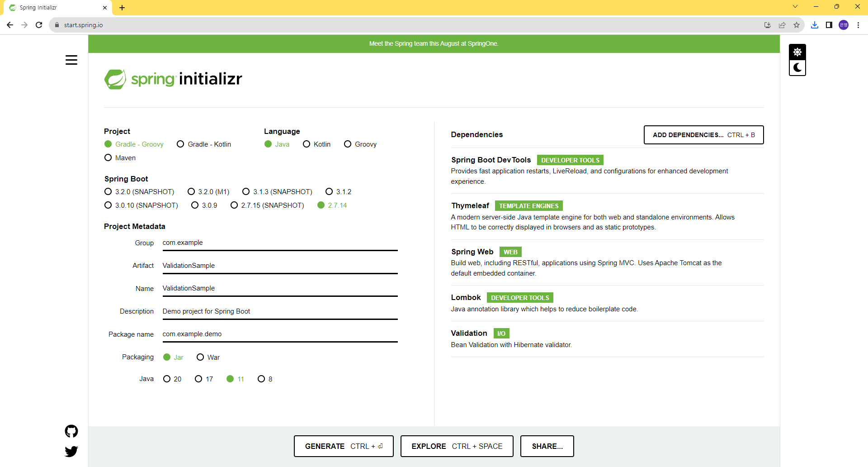The height and width of the screenshot is (467, 868).
Task: Click browser forward arrow
Action: pos(24,25)
